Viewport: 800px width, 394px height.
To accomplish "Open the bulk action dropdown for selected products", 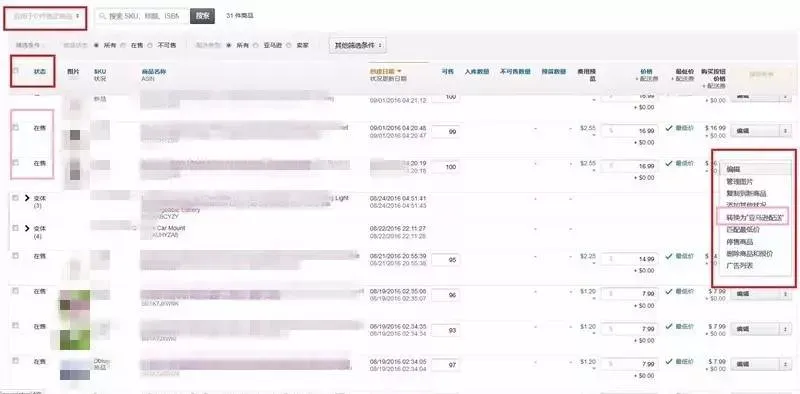I will tap(45, 17).
